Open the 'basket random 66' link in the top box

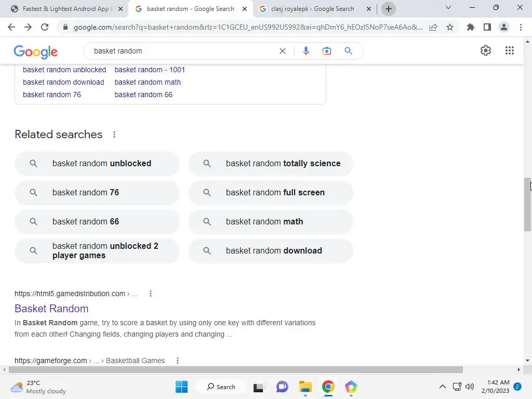(143, 95)
